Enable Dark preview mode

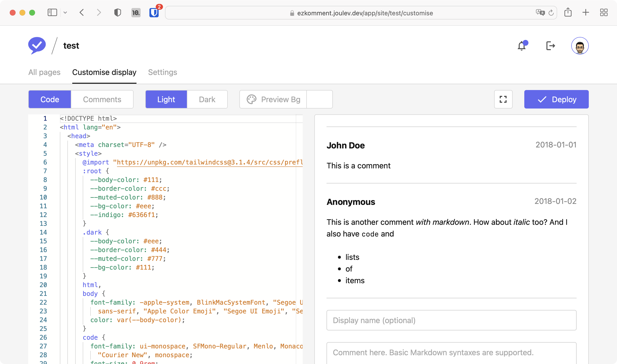coord(207,99)
